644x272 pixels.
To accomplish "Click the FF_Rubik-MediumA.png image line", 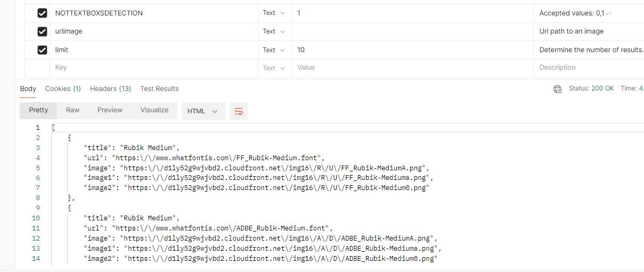I will 256,168.
